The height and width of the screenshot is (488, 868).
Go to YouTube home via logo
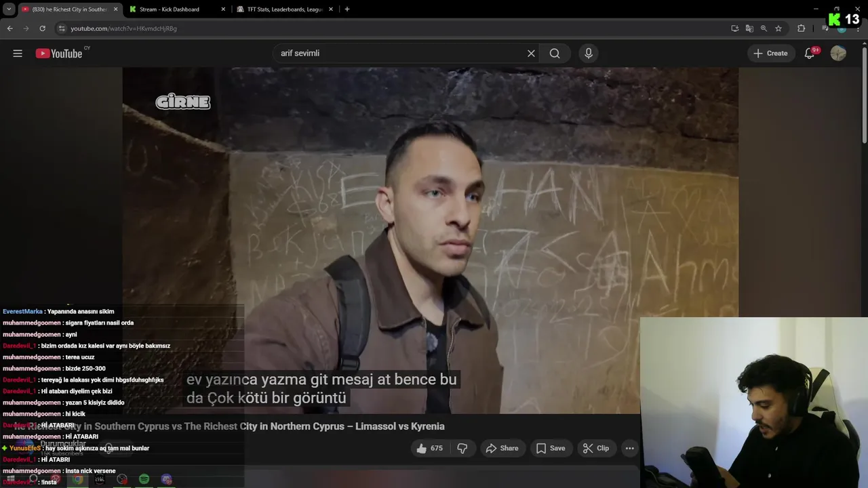(59, 54)
